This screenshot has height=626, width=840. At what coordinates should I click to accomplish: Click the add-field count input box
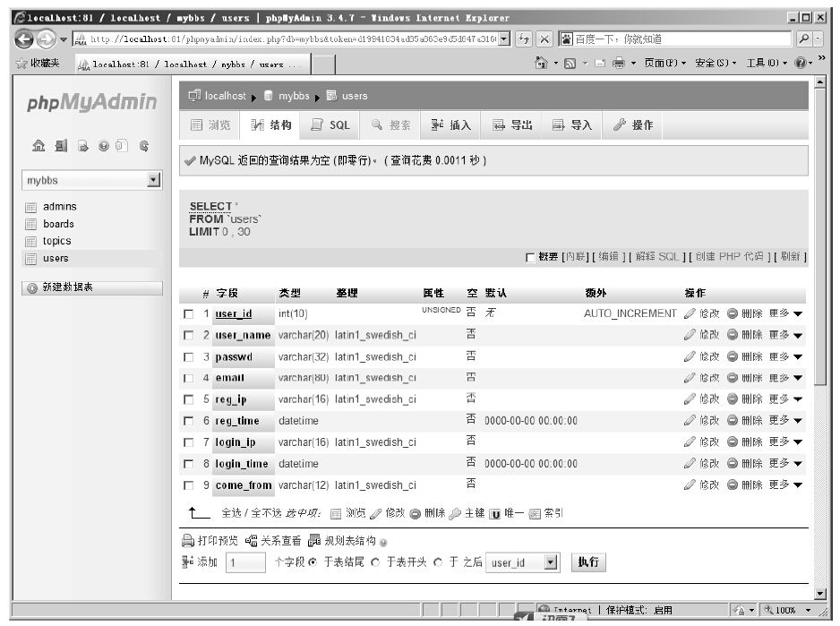[246, 562]
